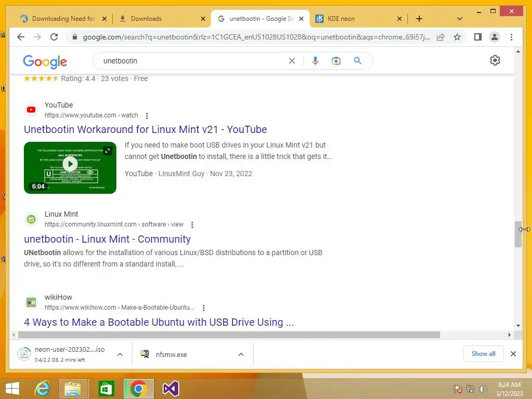Open the Action Center flag icon

coord(458,389)
